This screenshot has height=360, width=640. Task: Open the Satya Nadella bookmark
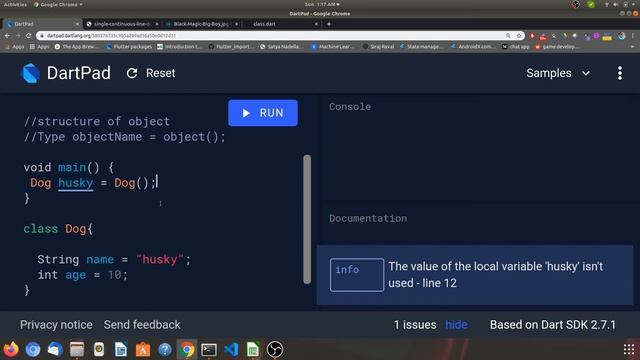282,47
